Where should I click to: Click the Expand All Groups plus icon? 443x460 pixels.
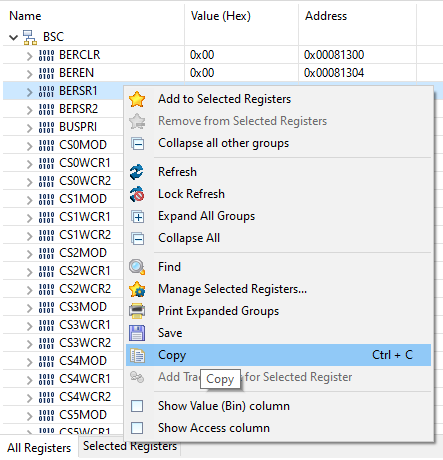pos(138,217)
